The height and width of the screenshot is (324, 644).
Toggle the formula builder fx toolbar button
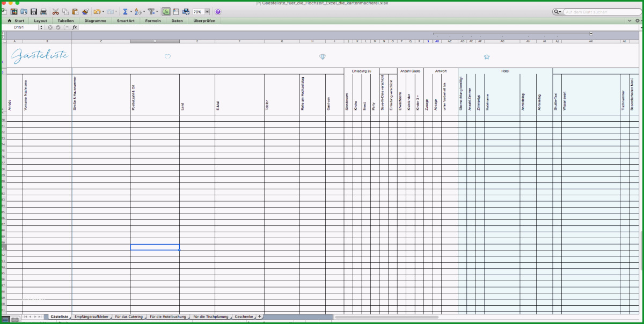tap(166, 11)
